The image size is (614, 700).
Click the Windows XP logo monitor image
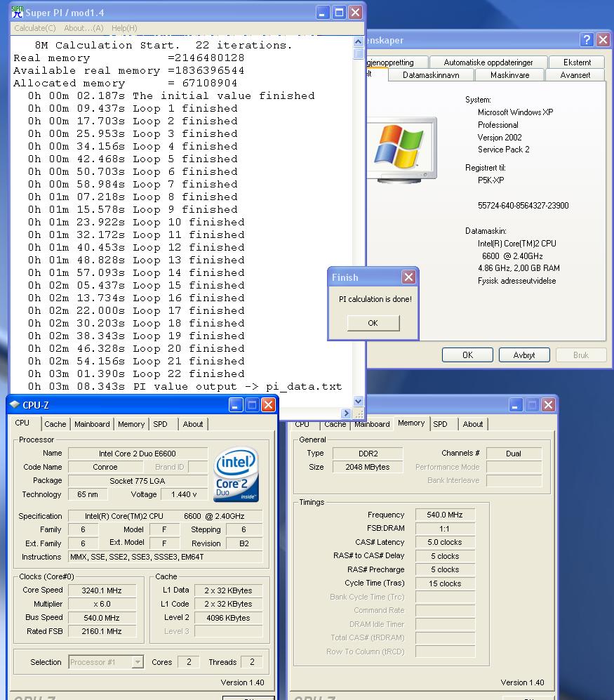402,150
